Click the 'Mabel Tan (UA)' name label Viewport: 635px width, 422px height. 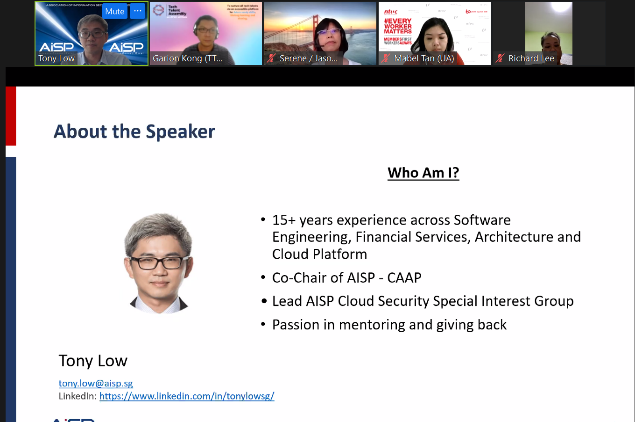tap(424, 58)
